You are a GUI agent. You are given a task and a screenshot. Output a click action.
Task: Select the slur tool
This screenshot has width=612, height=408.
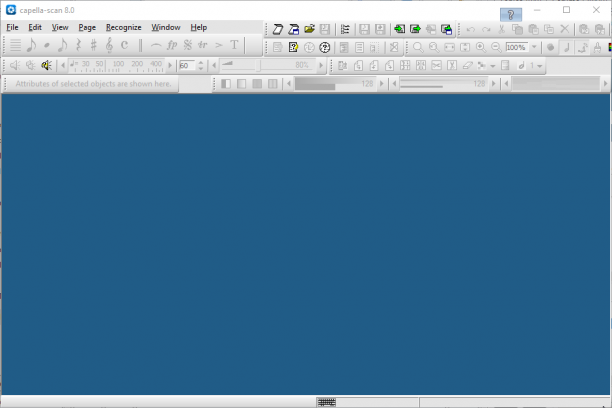(156, 45)
